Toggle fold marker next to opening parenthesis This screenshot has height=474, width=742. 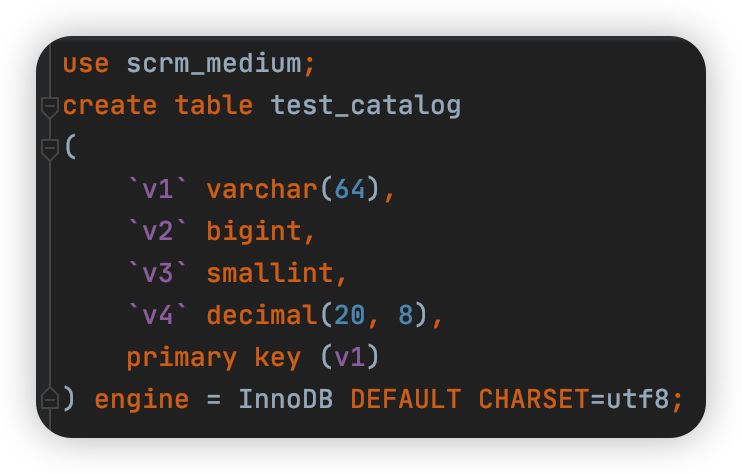point(49,148)
